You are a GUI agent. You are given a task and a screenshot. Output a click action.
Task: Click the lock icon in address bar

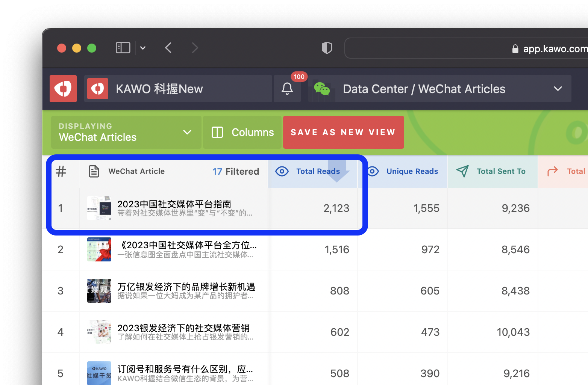pyautogui.click(x=515, y=49)
